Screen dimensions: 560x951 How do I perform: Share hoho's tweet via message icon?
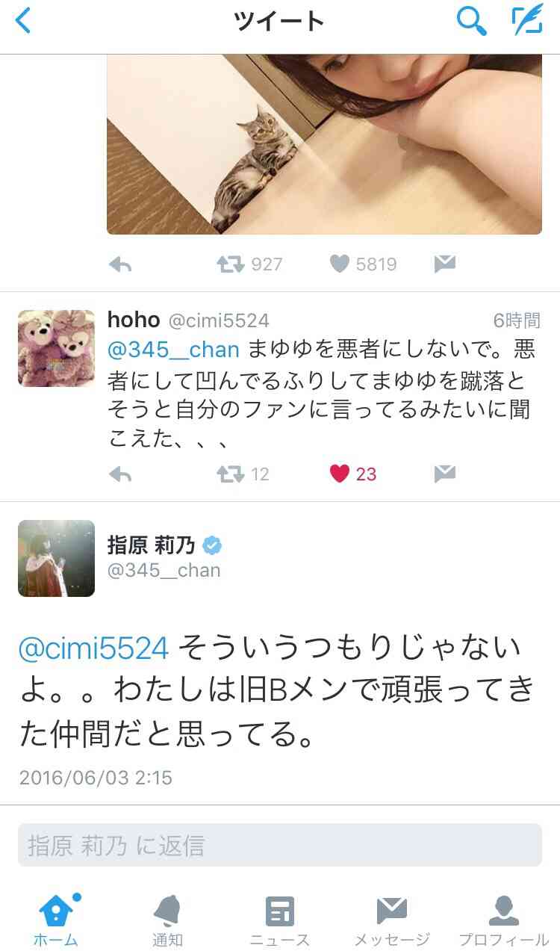click(x=445, y=474)
